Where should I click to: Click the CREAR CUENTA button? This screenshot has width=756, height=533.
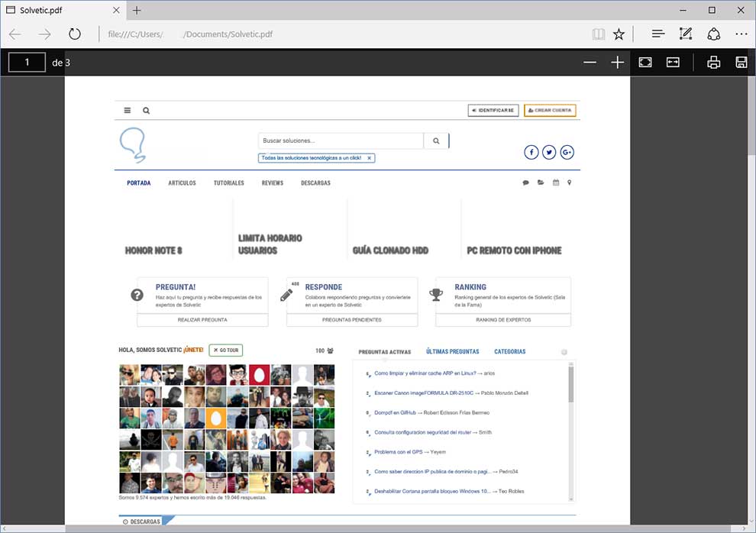(550, 111)
